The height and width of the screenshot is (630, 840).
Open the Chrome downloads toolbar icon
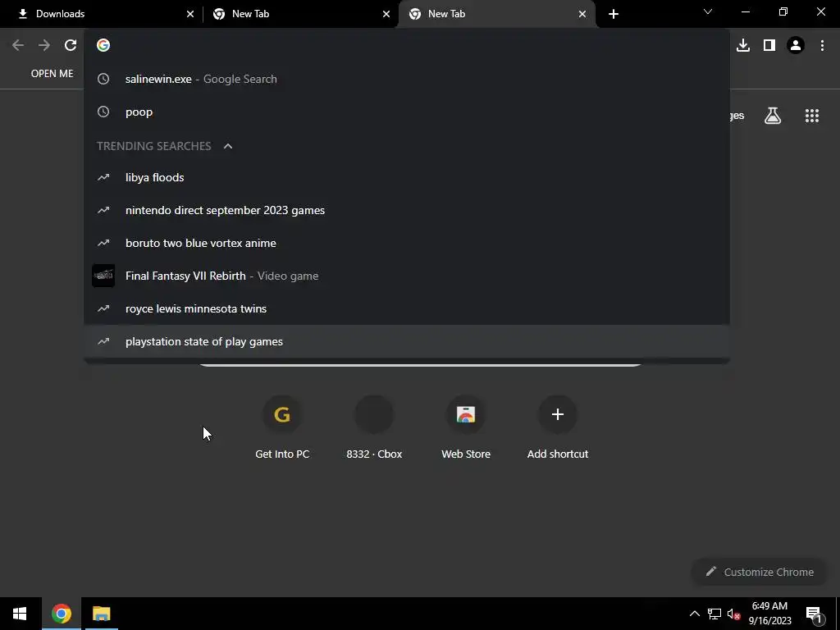point(743,46)
